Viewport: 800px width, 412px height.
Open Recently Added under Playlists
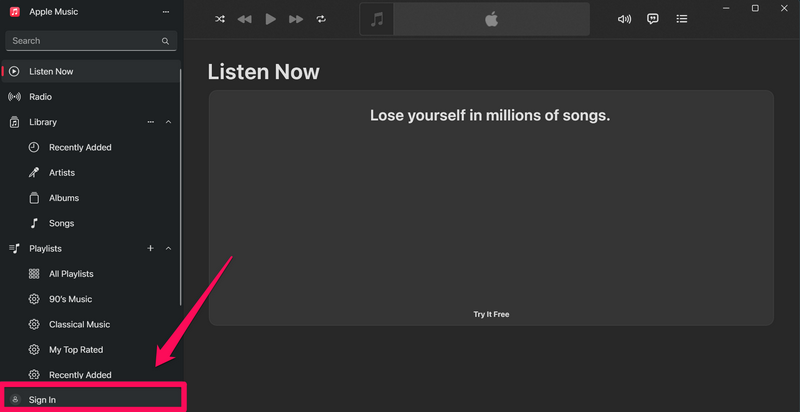click(80, 375)
